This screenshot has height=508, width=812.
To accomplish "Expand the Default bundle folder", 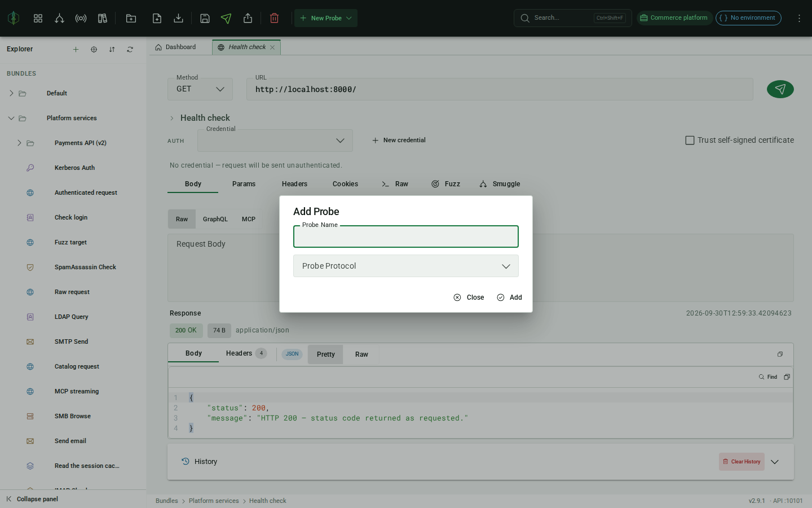I will pos(11,93).
